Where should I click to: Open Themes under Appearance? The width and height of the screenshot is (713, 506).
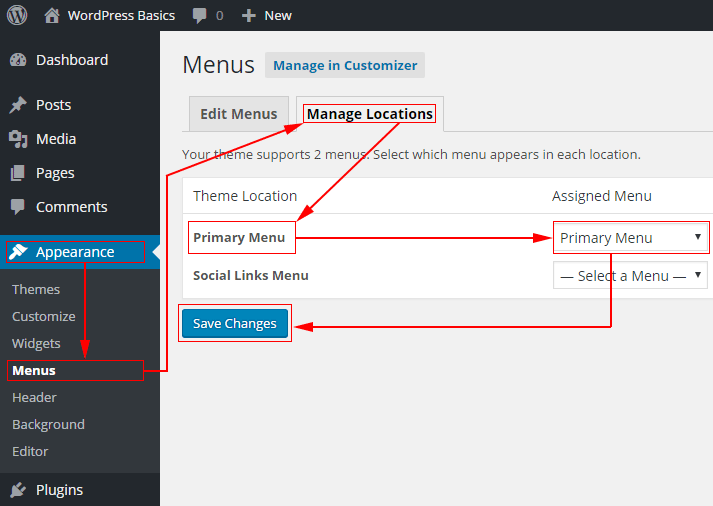click(36, 290)
